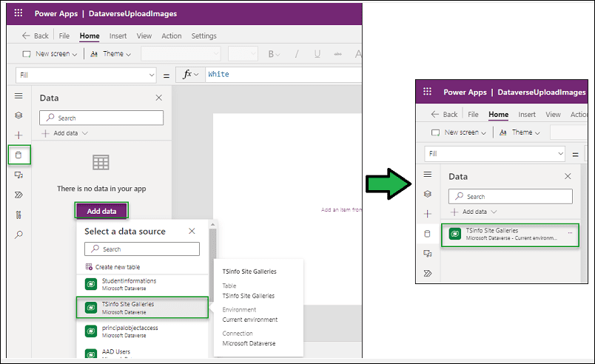Open Insert tab in left window
Screen dimensions: 595x364
[x=118, y=36]
